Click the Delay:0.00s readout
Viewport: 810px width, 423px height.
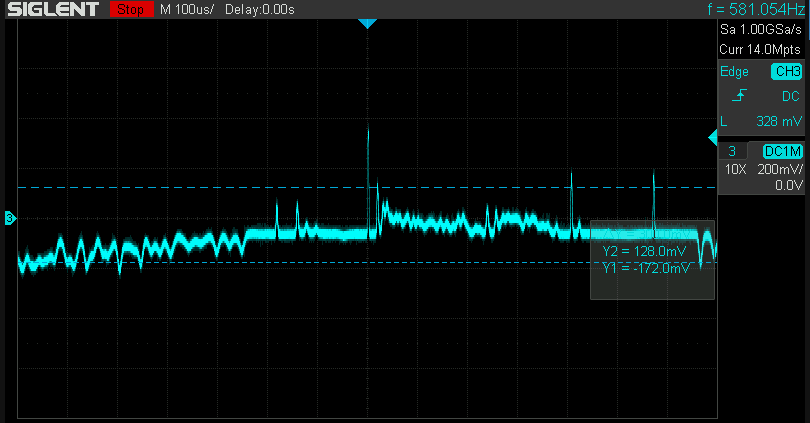click(x=261, y=10)
